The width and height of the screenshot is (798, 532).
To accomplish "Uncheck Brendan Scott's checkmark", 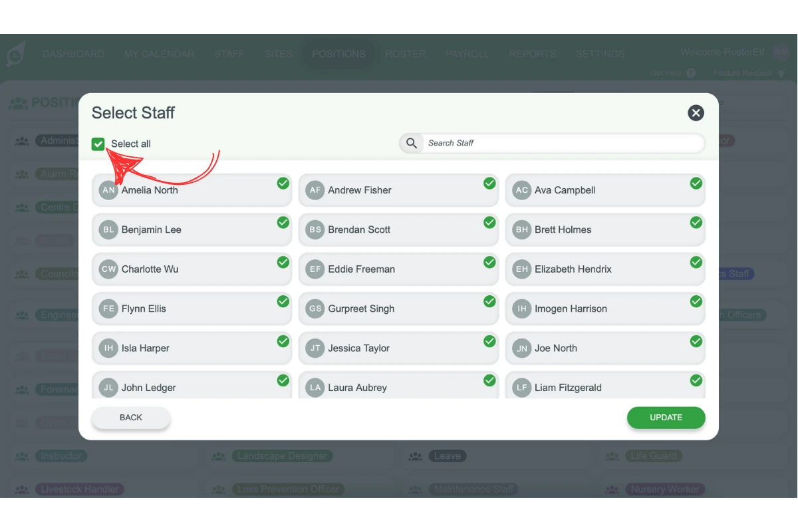I will [490, 222].
